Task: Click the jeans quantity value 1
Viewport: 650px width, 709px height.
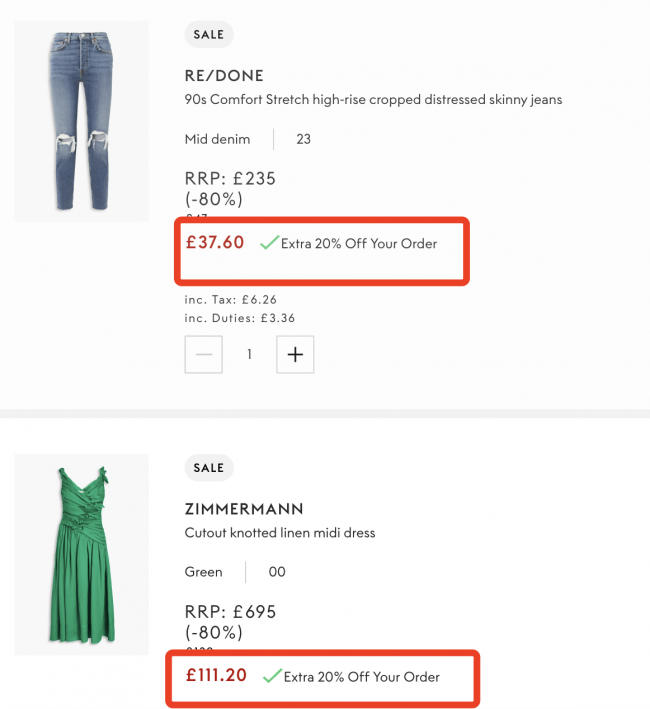Action: pyautogui.click(x=249, y=354)
